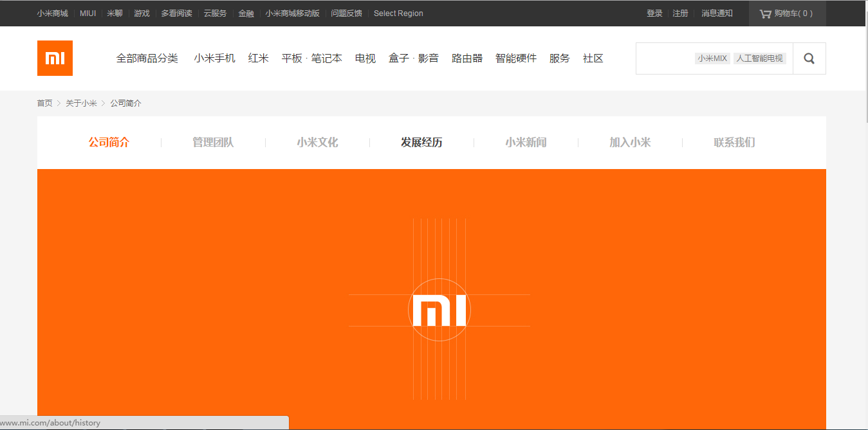
Task: Switch to the 加入小米 tab
Action: click(x=630, y=143)
